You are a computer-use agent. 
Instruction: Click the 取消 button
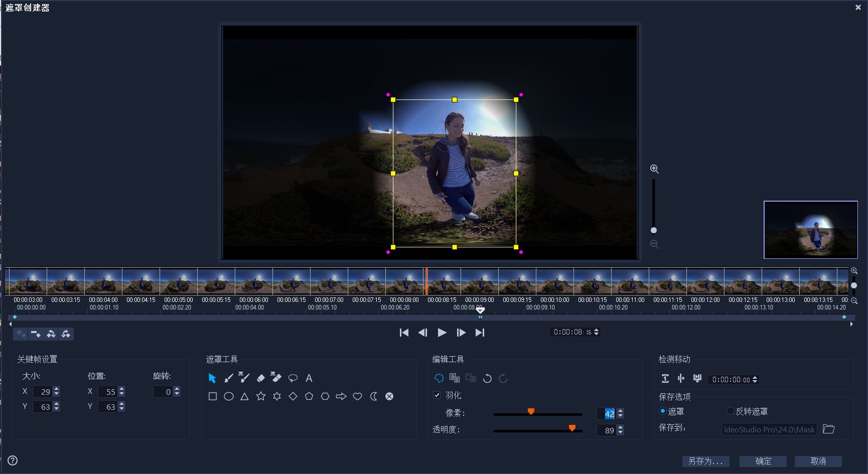(x=818, y=461)
